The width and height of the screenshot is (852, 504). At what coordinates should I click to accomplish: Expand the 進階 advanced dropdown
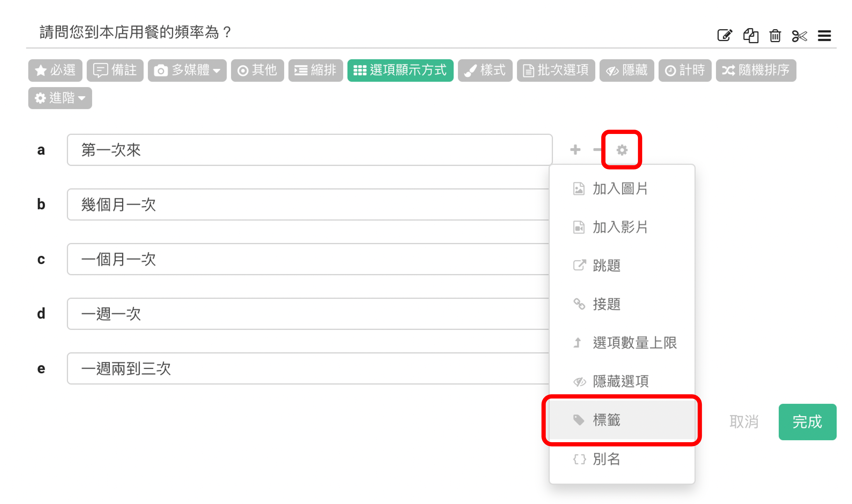(x=60, y=98)
